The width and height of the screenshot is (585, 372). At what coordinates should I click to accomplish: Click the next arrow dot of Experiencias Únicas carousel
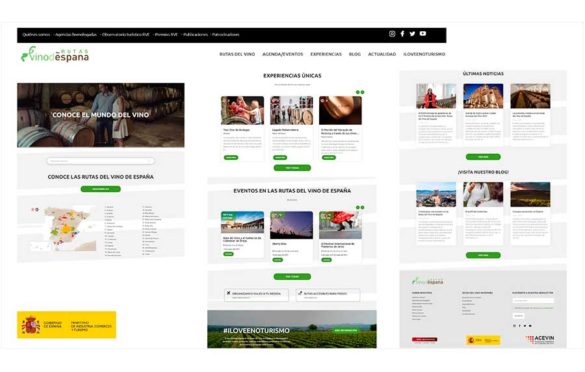(362, 92)
